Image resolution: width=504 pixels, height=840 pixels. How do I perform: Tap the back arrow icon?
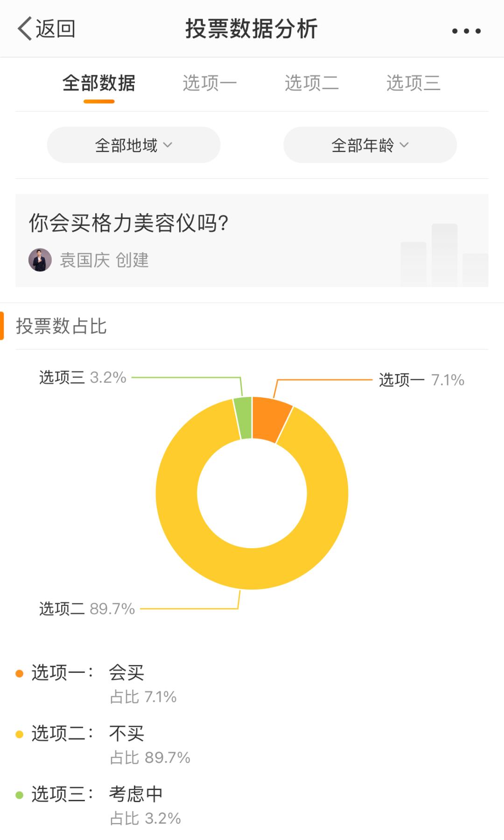pos(25,29)
